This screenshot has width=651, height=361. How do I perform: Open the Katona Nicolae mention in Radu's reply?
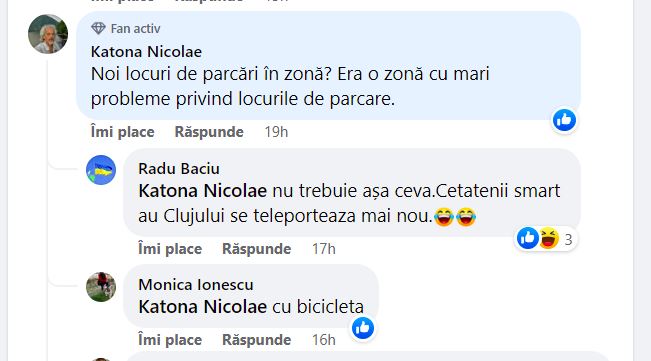click(x=203, y=191)
